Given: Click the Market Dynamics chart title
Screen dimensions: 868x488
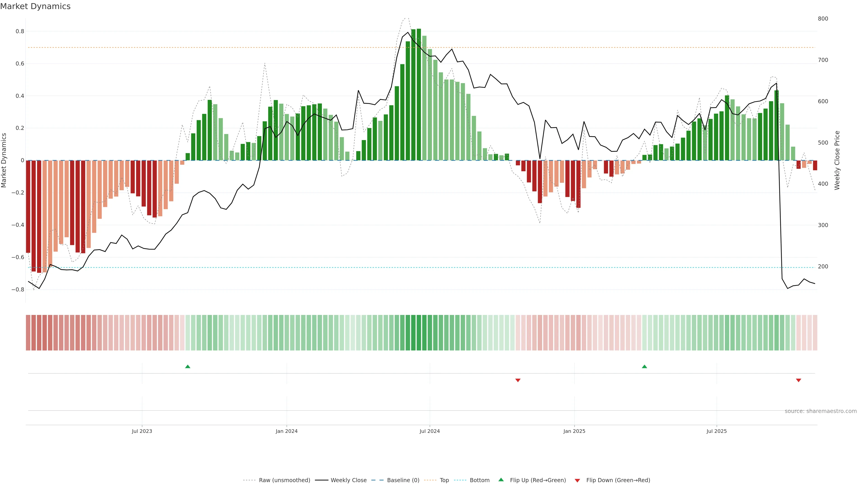Looking at the screenshot, I should 35,6.
